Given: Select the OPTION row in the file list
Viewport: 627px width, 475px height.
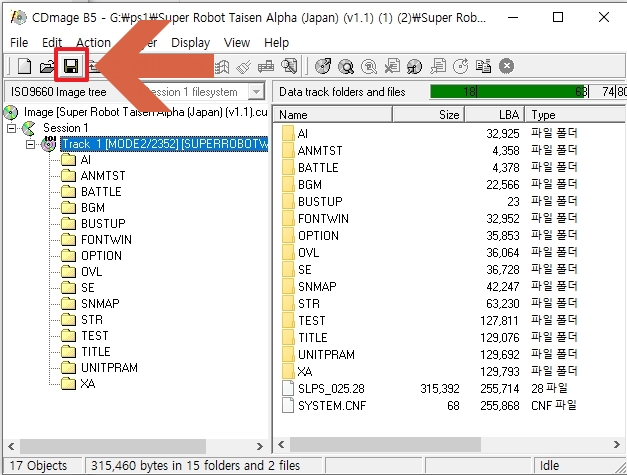Looking at the screenshot, I should [449, 236].
